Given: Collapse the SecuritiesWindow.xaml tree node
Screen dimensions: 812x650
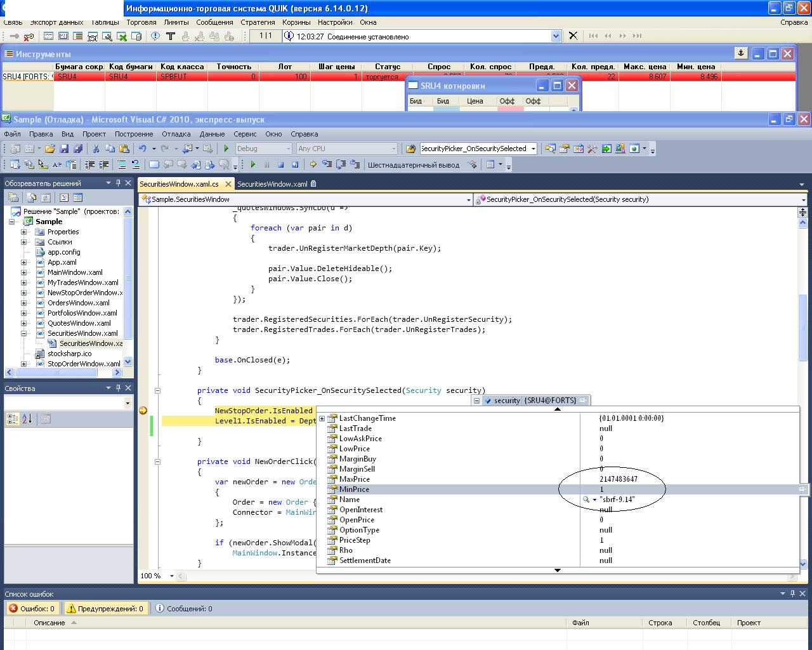Looking at the screenshot, I should tap(24, 333).
